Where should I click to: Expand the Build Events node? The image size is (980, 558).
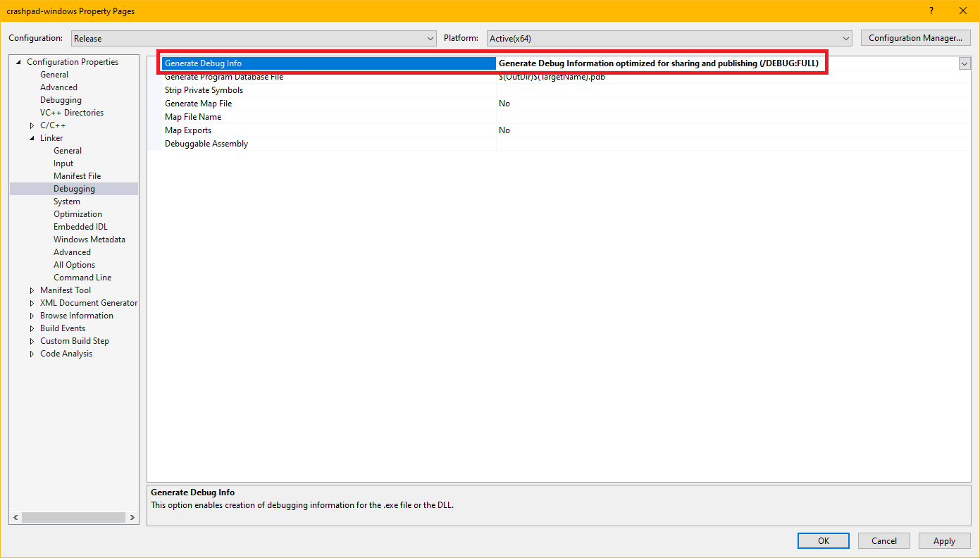[32, 328]
